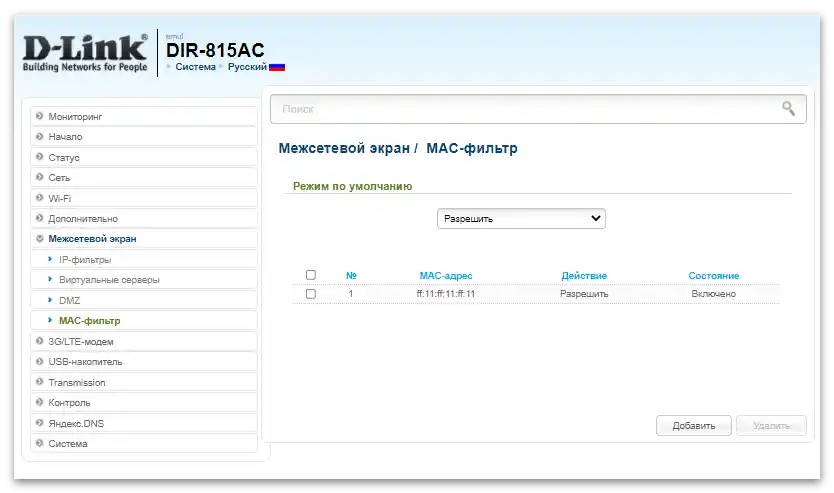Screen dimensions: 834x493
Task: Sort by the Действие column header
Action: [584, 275]
